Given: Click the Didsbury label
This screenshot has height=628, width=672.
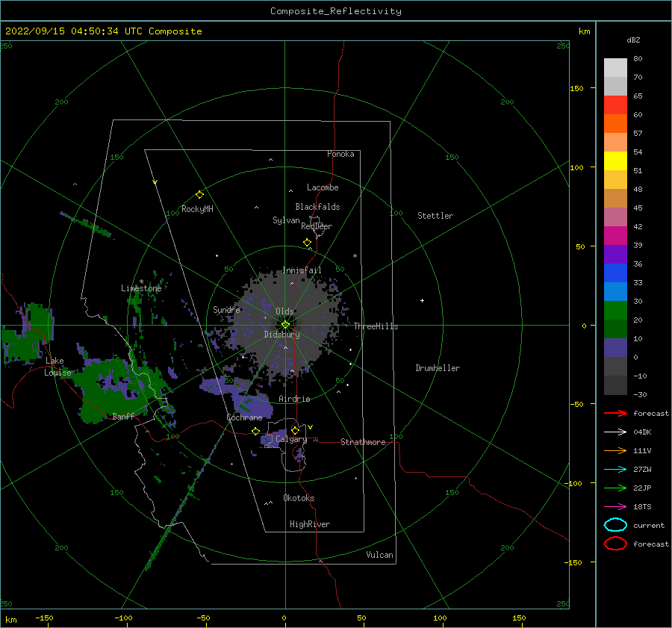Looking at the screenshot, I should [282, 335].
